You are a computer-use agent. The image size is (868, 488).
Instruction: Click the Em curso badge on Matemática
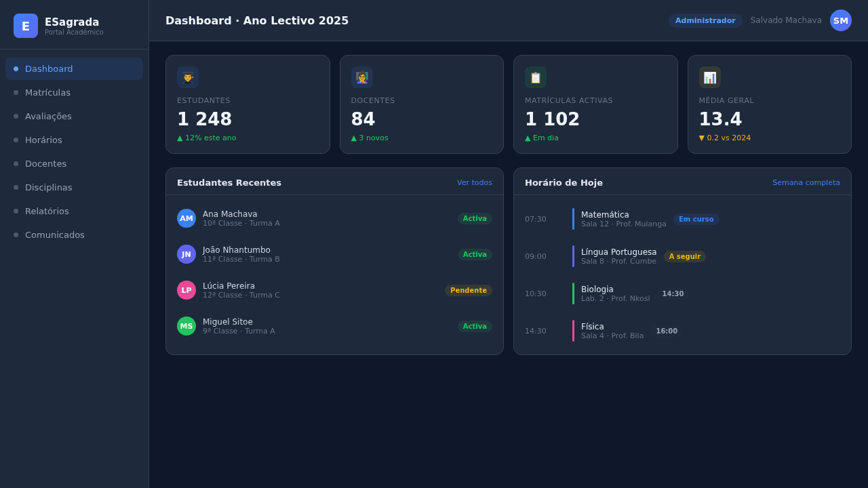(696, 219)
